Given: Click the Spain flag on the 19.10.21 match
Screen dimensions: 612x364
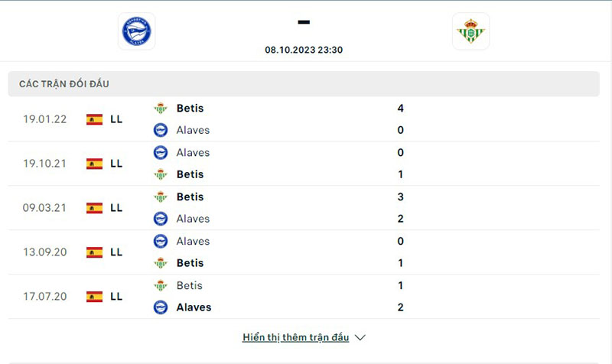Looking at the screenshot, I should pyautogui.click(x=95, y=164).
